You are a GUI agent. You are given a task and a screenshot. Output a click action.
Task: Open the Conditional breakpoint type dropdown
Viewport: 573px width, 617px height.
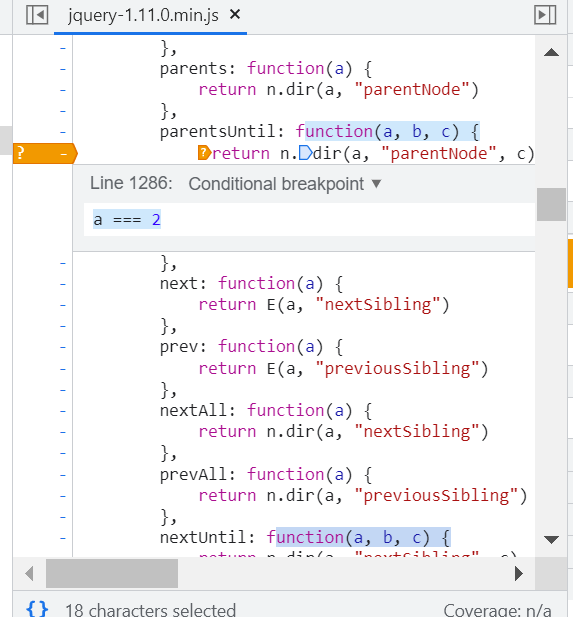285,184
